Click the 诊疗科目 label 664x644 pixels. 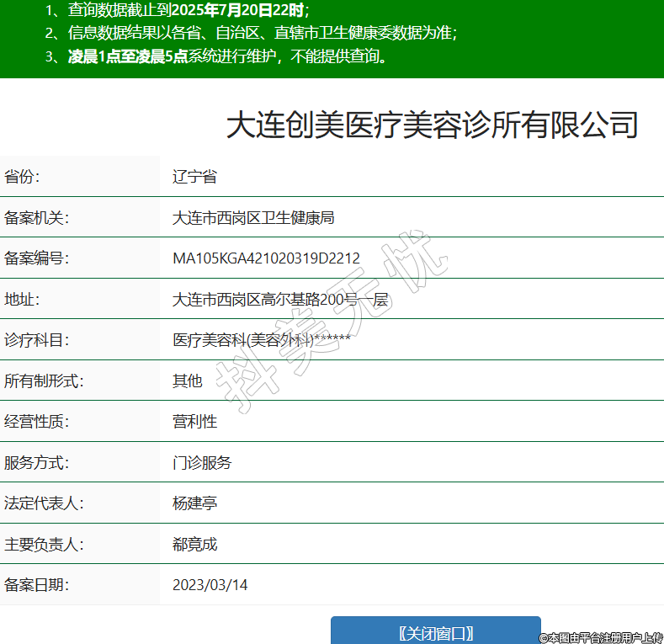(36, 340)
